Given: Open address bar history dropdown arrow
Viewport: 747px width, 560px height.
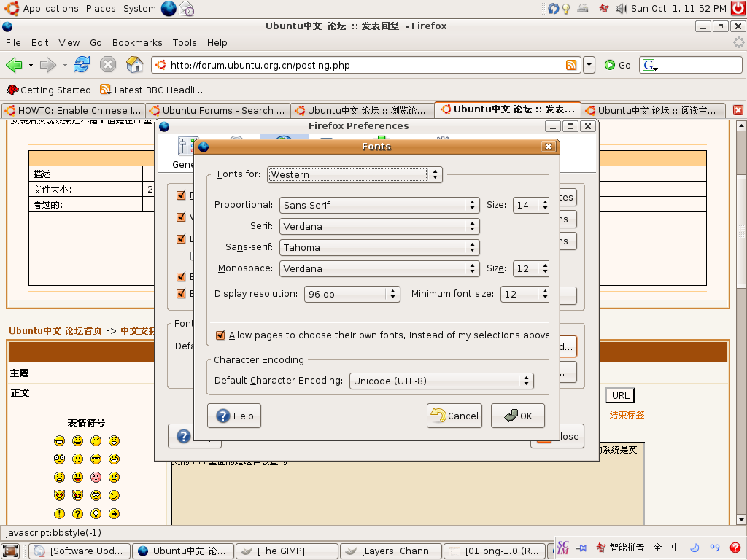Looking at the screenshot, I should [589, 65].
